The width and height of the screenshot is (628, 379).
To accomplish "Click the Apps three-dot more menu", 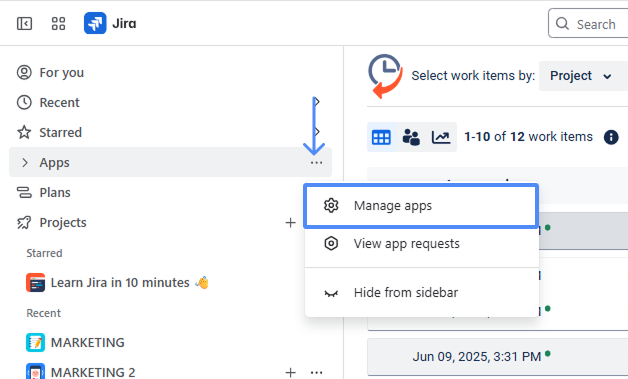I will 316,163.
